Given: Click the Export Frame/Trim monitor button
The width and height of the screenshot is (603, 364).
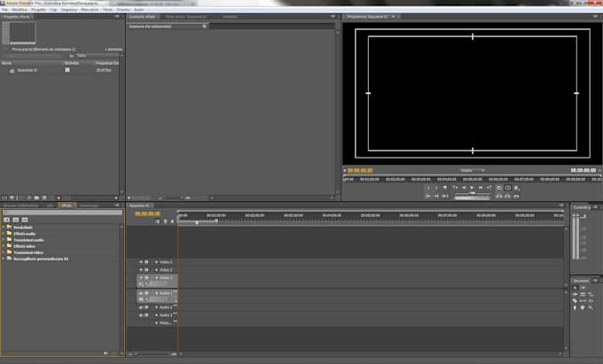Looking at the screenshot, I should pos(516,197).
